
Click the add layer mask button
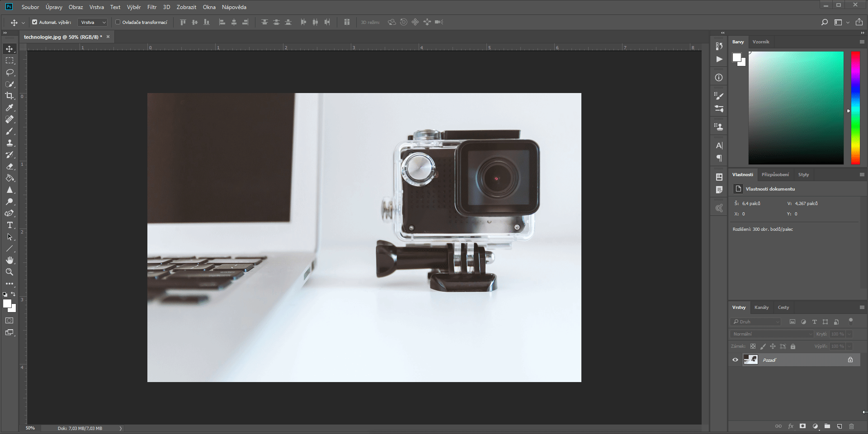803,426
